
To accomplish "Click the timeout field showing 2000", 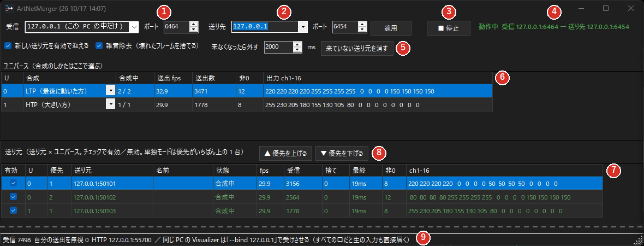I will click(278, 47).
